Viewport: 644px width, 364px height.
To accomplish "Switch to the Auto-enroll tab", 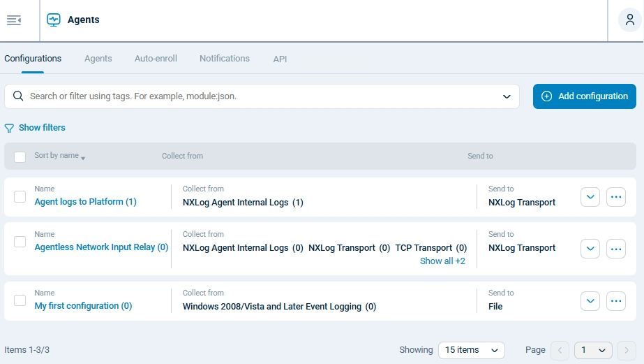I will (x=156, y=59).
